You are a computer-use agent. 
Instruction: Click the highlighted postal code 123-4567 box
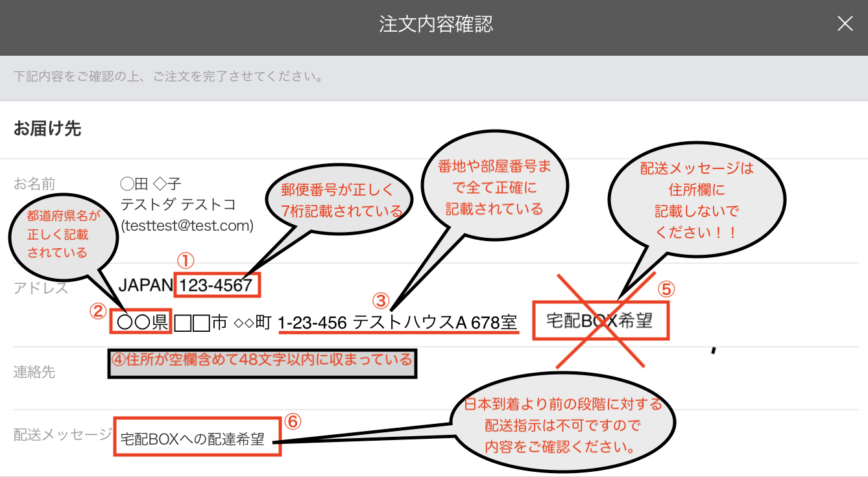(x=216, y=284)
